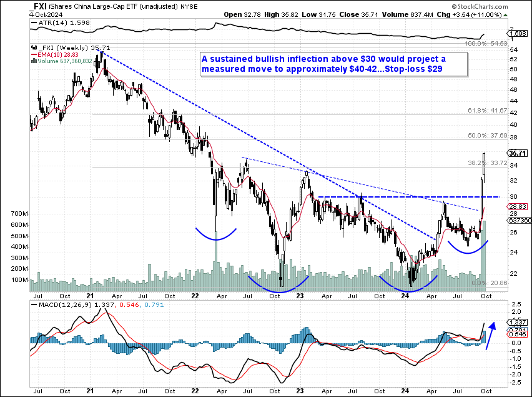
Task: Click the 35.71 last price tag
Action: 517,153
